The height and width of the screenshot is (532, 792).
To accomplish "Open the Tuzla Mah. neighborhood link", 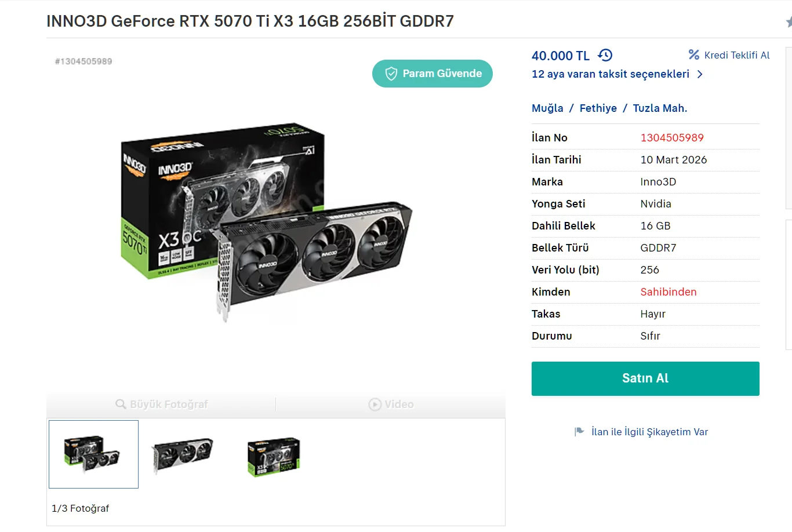I will click(660, 108).
